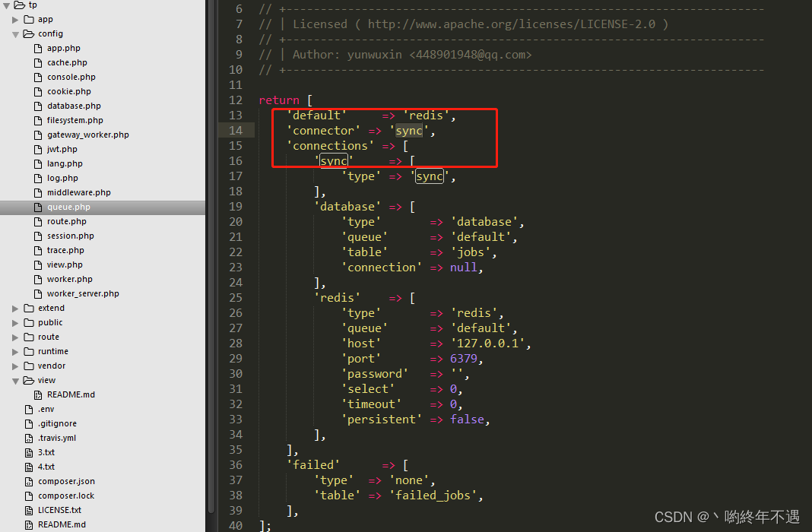Click the file icon next to LICENSE.txt

point(29,510)
